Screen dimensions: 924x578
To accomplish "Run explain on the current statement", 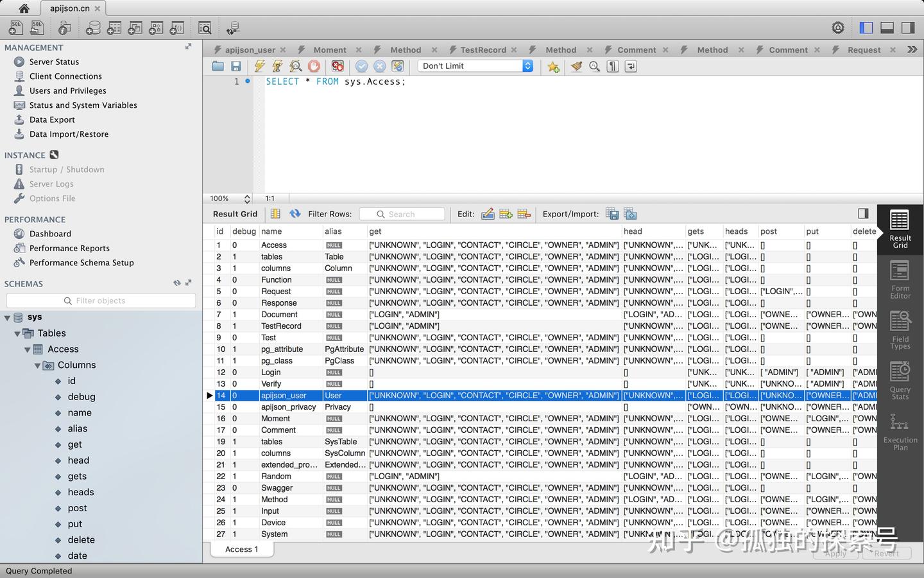I will coord(296,66).
